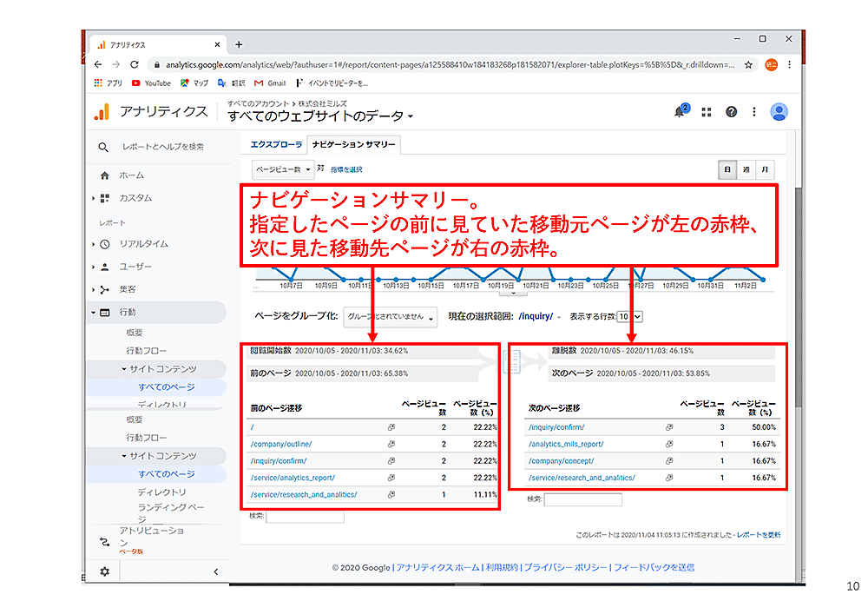
Task: Open YouTube bookmark in bookmarks bar
Action: click(x=151, y=83)
